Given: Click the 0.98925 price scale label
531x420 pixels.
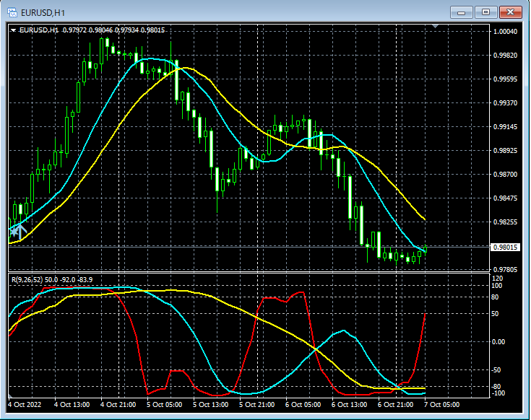Looking at the screenshot, I should tap(505, 151).
